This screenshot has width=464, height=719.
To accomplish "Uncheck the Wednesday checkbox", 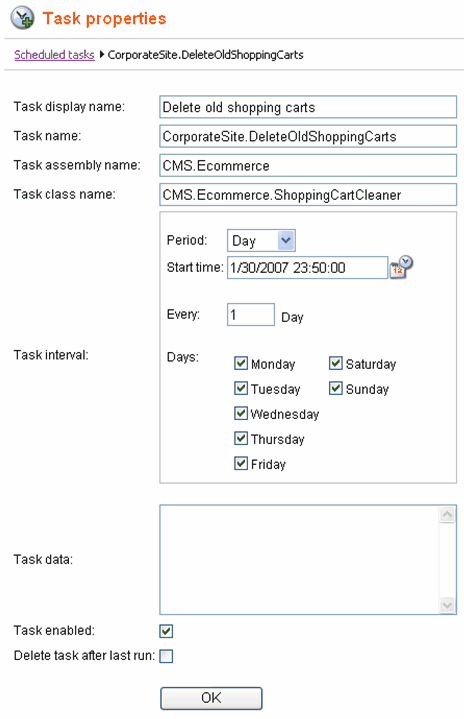I will pos(241,413).
